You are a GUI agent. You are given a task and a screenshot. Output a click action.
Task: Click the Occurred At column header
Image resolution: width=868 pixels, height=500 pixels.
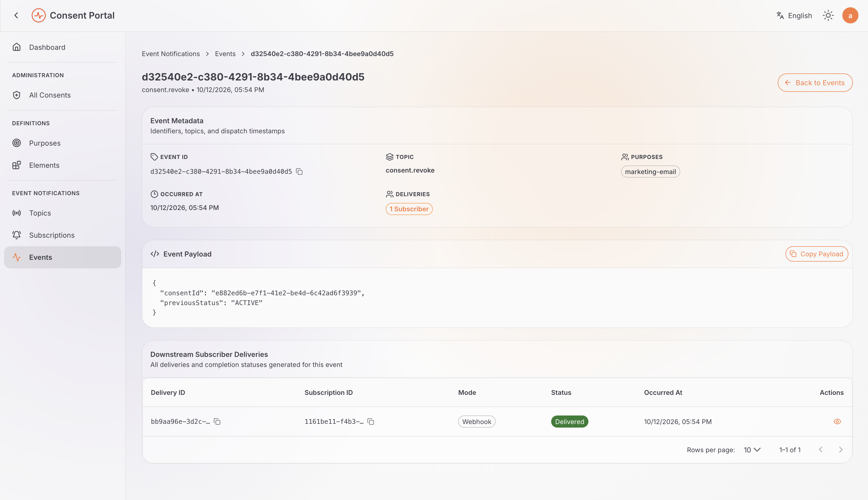pos(663,393)
